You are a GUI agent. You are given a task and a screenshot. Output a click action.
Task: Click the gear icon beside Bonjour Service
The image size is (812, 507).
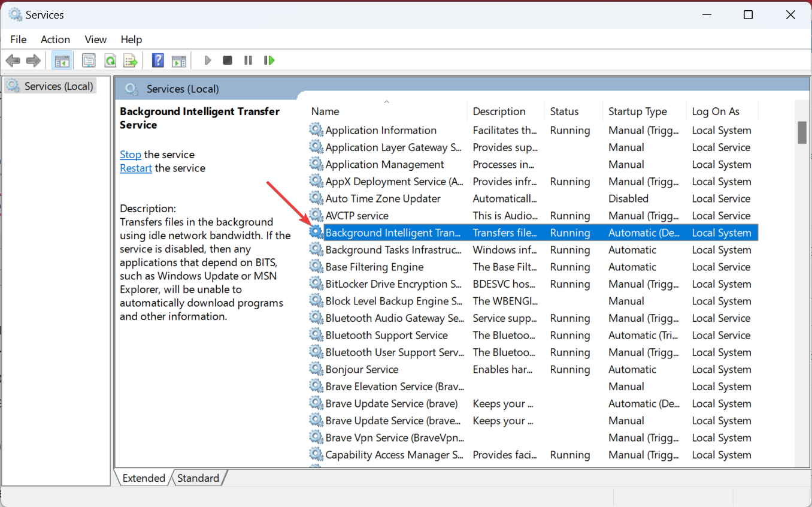(x=316, y=369)
